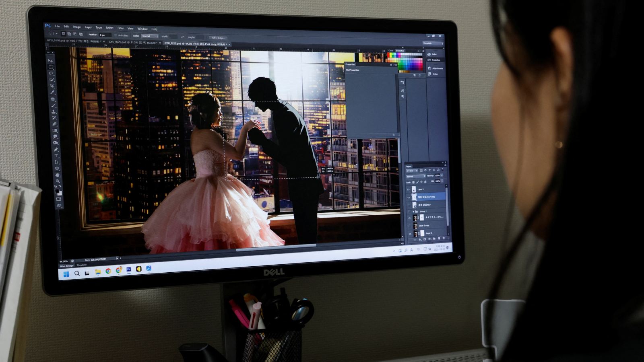This screenshot has height=362, width=644.
Task: Select the Lasso tool
Action: [x=51, y=73]
